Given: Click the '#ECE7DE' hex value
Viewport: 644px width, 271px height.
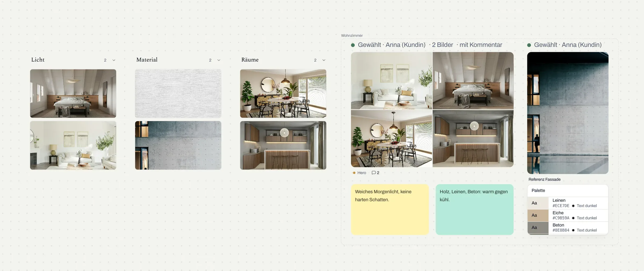Looking at the screenshot, I should (x=561, y=206).
